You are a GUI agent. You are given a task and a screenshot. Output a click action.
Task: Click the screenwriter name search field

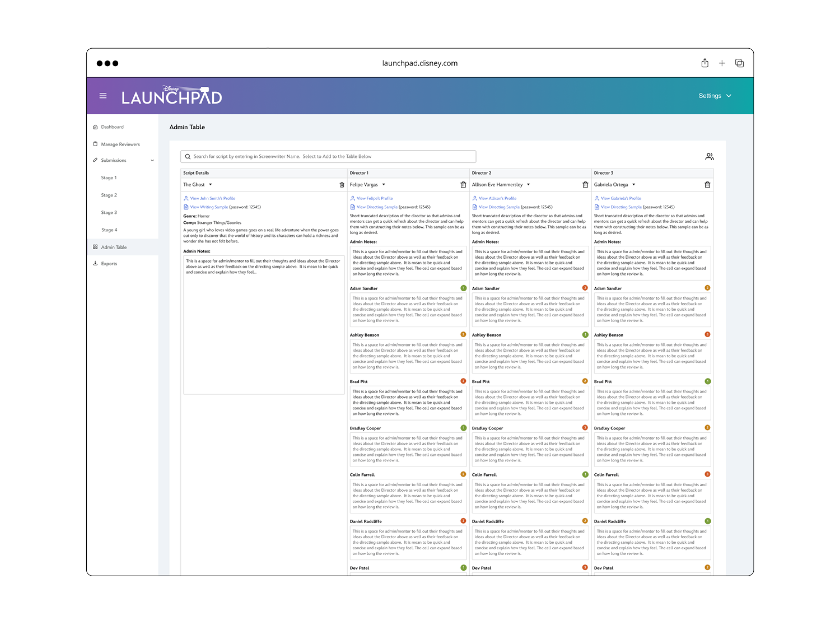pyautogui.click(x=328, y=157)
